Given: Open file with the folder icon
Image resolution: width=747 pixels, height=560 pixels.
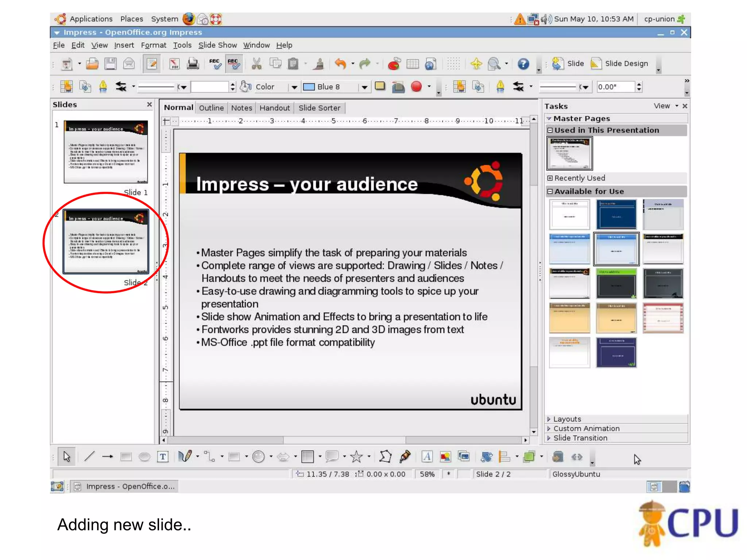Looking at the screenshot, I should 92,64.
